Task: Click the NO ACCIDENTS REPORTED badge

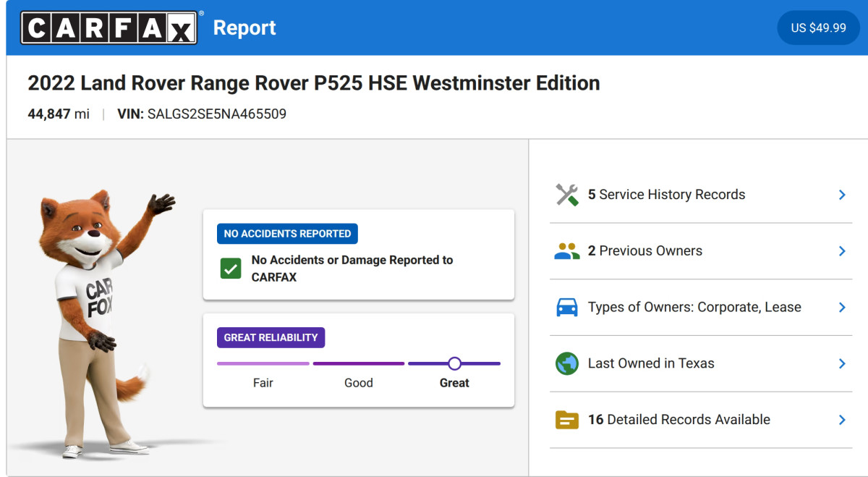Action: click(x=287, y=234)
